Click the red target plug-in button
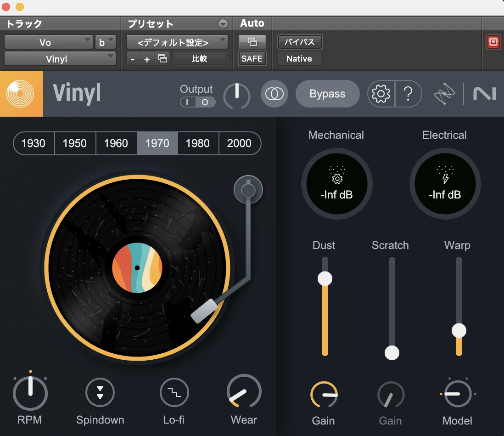The height and width of the screenshot is (436, 504). pos(493,42)
